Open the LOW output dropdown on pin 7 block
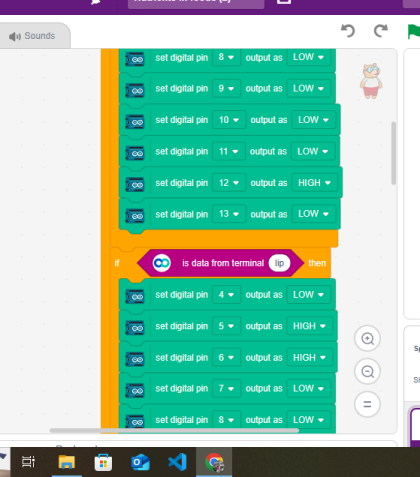The height and width of the screenshot is (477, 420). point(308,388)
